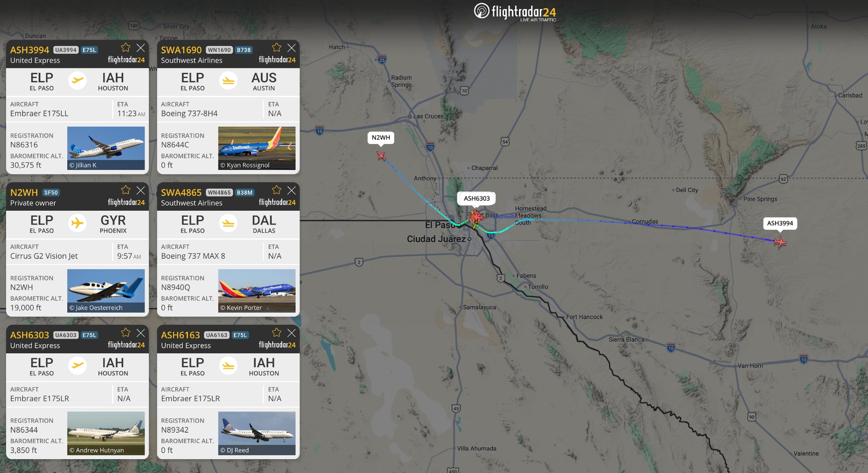This screenshot has height=473, width=868.
Task: Close the SWA4865 flight panel
Action: pyautogui.click(x=292, y=190)
